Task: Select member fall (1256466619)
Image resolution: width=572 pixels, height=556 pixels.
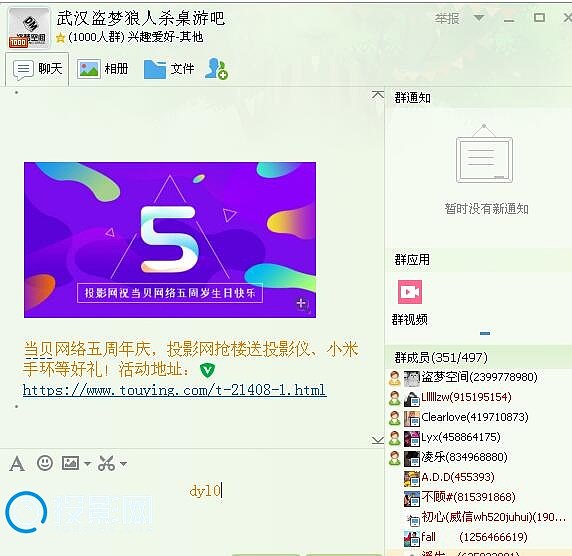Action: 479,537
